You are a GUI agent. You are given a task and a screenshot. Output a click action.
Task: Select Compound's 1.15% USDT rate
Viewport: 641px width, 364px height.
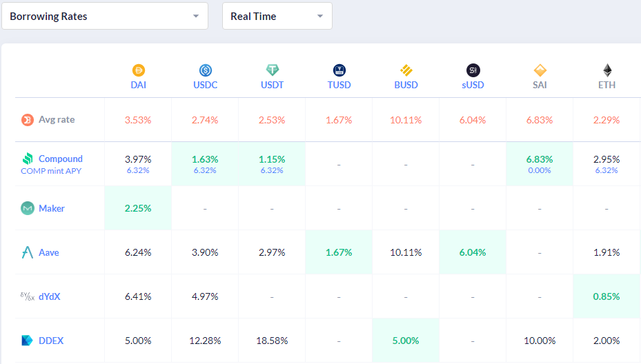coord(272,159)
